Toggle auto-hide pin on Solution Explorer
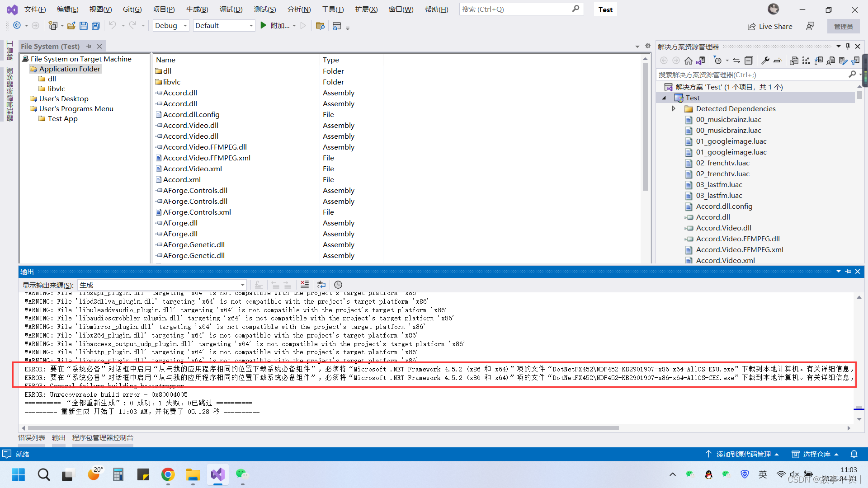868x488 pixels. coord(848,46)
